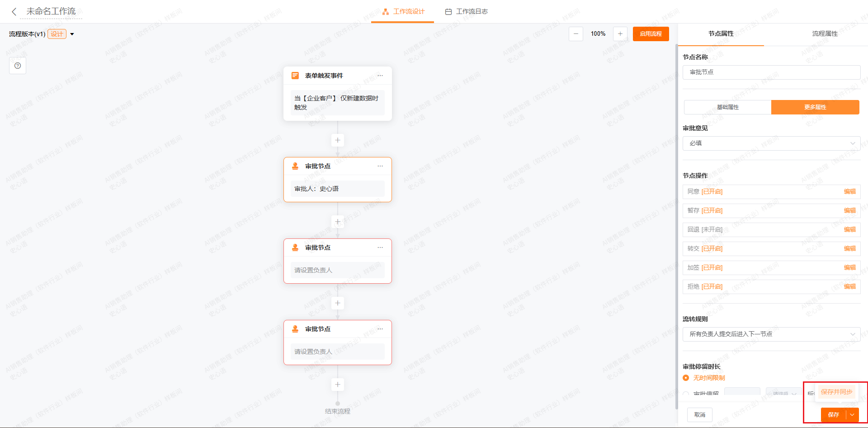
Task: Expand the 审批意见 dropdown showing 必填
Action: (x=771, y=143)
